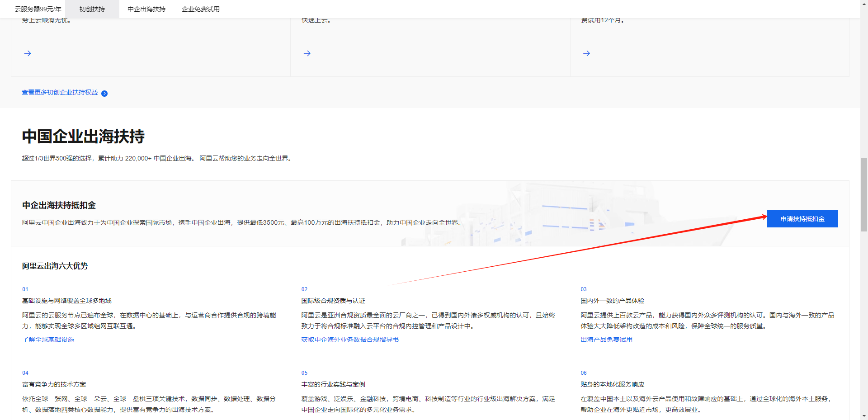Open 了解全球基础设施 link
Screen dimensions: 868x420
tap(48, 340)
